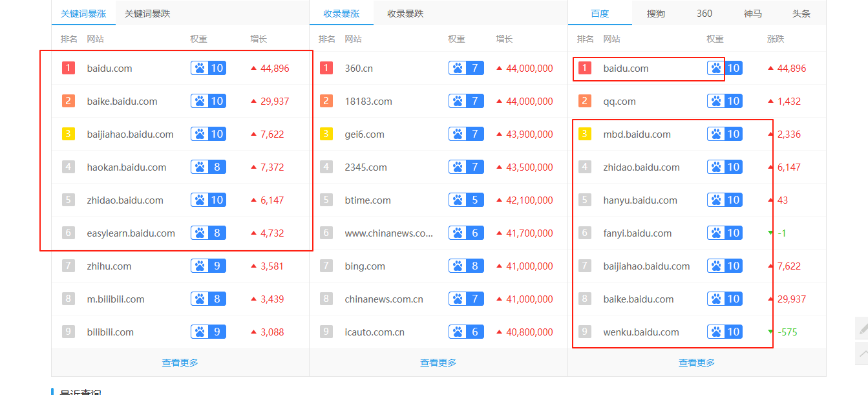Switch to the 头条 tab

(801, 14)
